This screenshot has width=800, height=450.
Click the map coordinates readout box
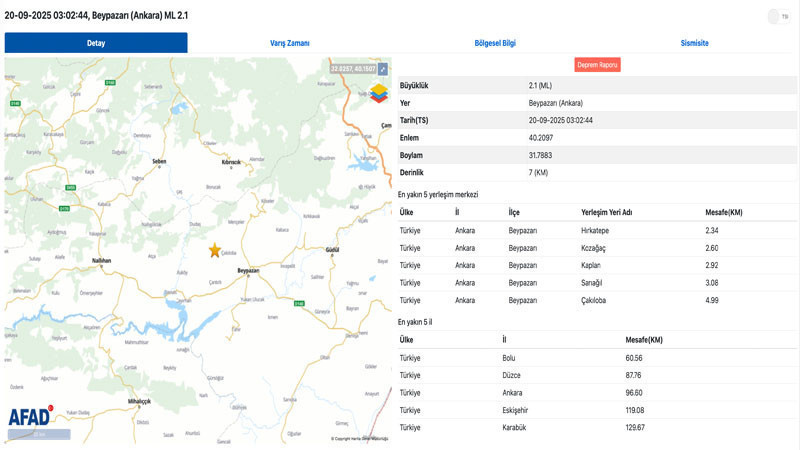tap(352, 68)
